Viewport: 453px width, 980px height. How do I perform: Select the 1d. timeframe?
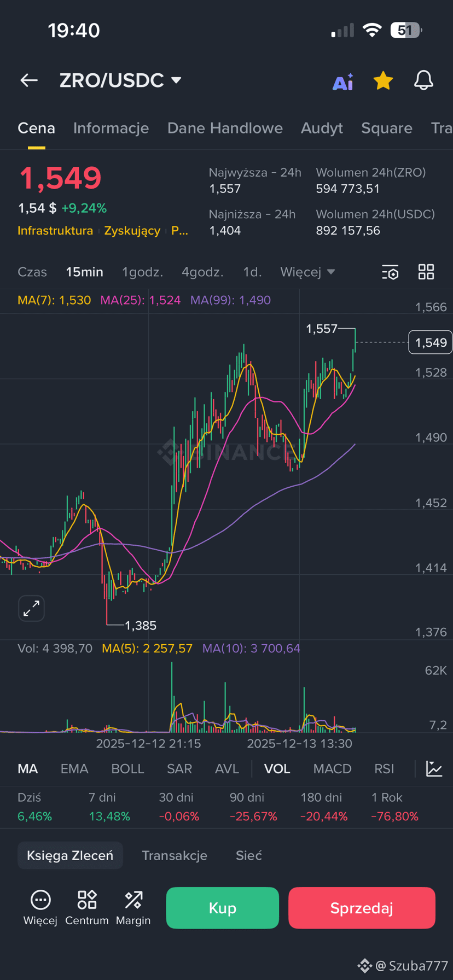point(252,272)
